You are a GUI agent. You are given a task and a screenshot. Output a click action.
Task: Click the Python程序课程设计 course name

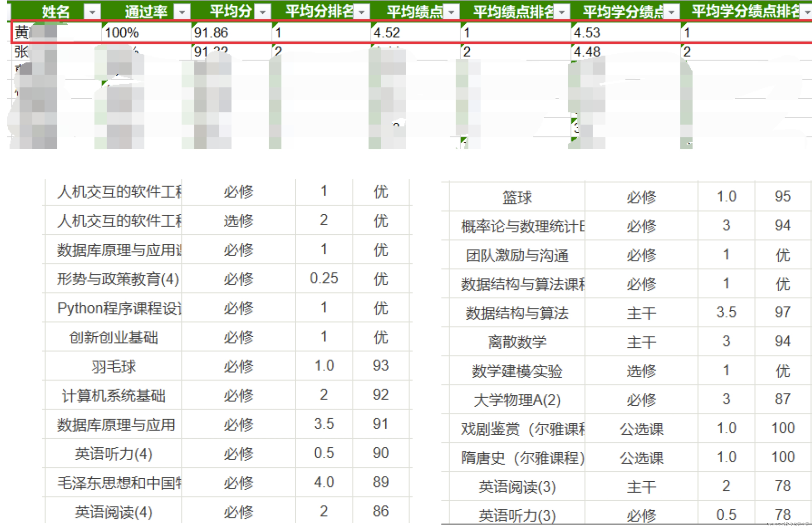119,308
